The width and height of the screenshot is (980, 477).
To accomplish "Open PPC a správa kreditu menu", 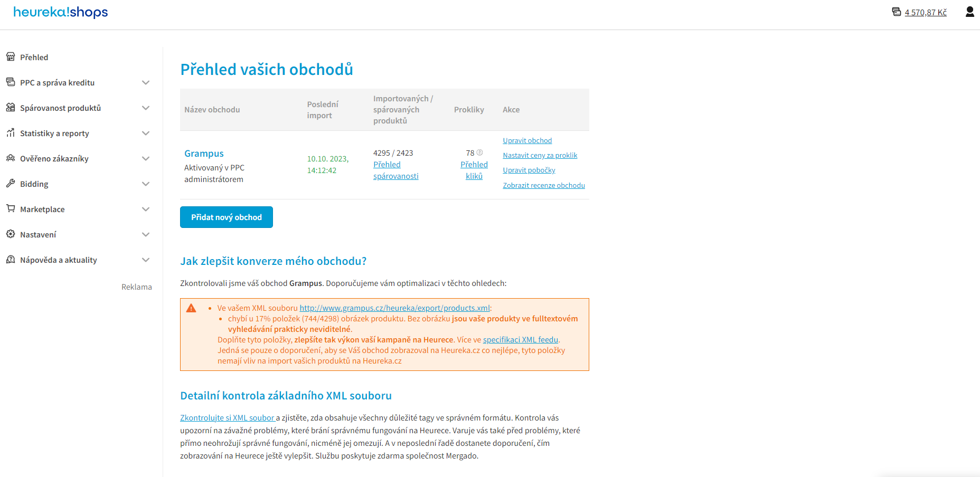I will (x=57, y=82).
